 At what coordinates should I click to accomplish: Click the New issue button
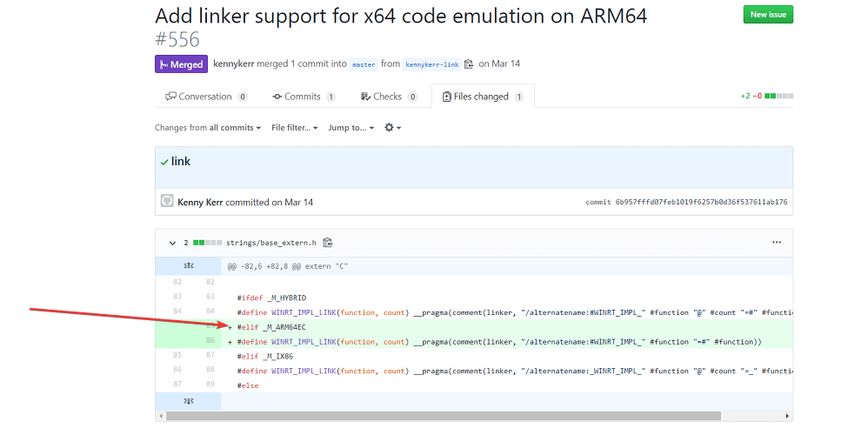coord(768,15)
